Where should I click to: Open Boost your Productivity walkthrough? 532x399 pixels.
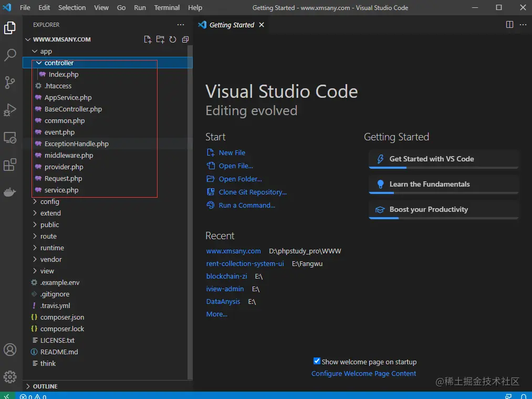pos(443,210)
